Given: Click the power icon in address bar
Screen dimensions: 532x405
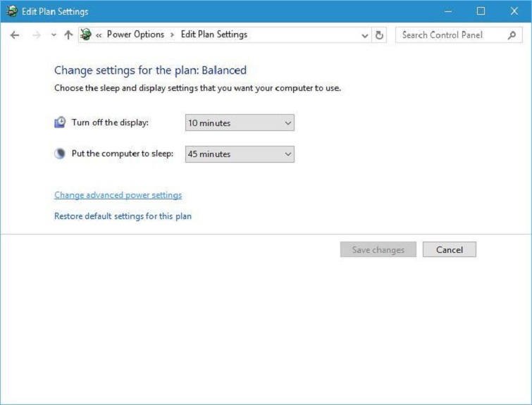Looking at the screenshot, I should click(x=86, y=35).
